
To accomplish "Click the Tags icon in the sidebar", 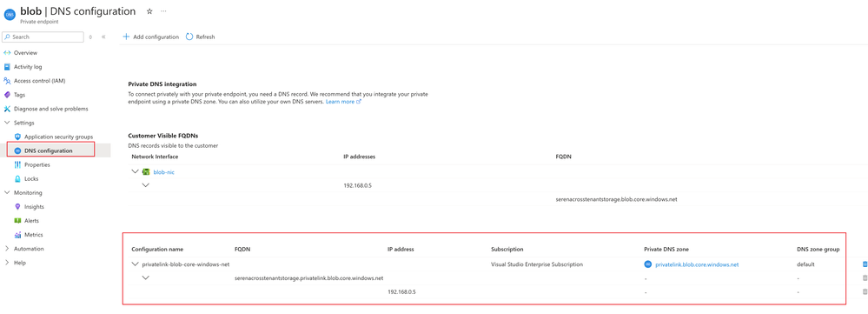I will click(x=7, y=95).
